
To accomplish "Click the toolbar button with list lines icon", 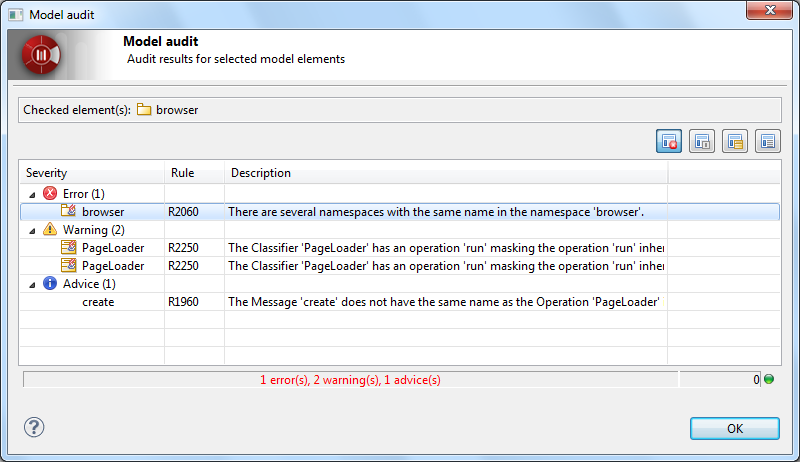I will click(x=767, y=141).
